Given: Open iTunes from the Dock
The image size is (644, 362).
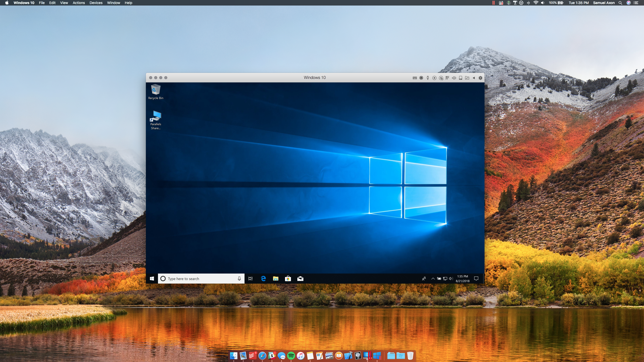Looking at the screenshot, I should tap(301, 355).
